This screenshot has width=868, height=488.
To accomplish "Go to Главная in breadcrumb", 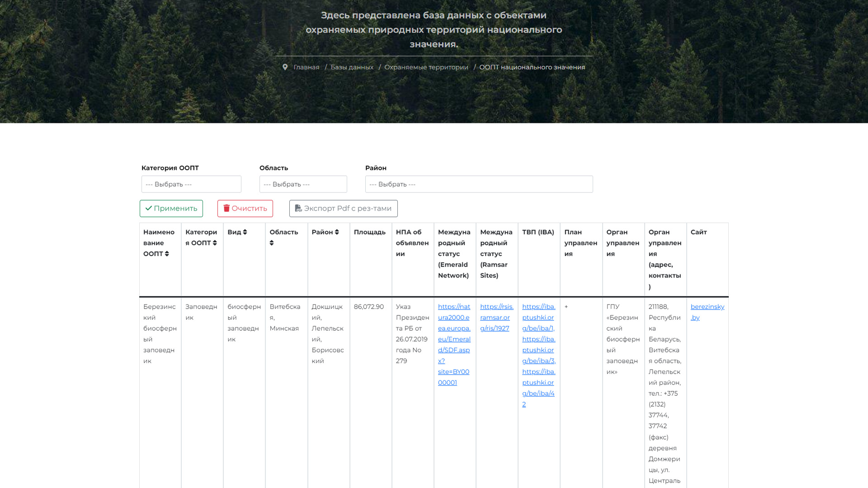I will [x=306, y=67].
